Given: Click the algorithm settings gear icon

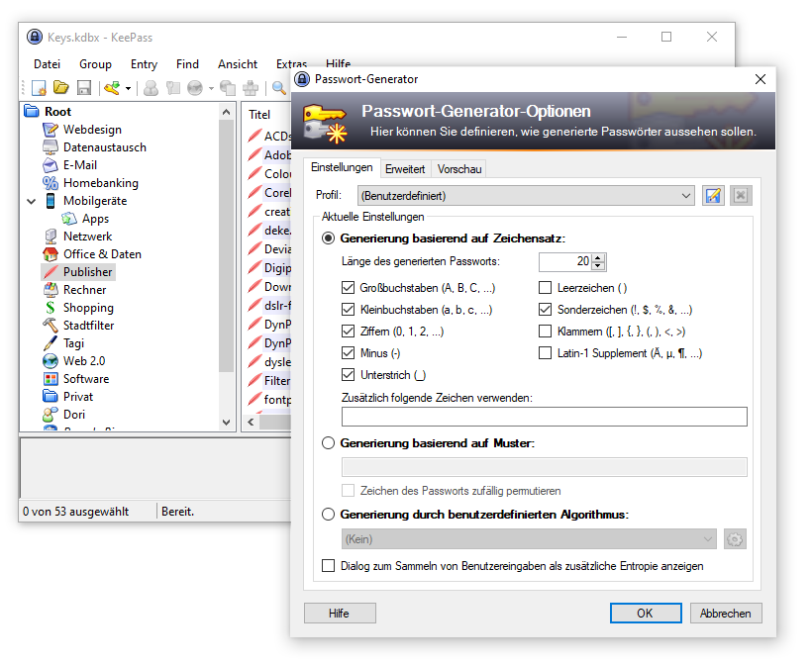Looking at the screenshot, I should 735,539.
